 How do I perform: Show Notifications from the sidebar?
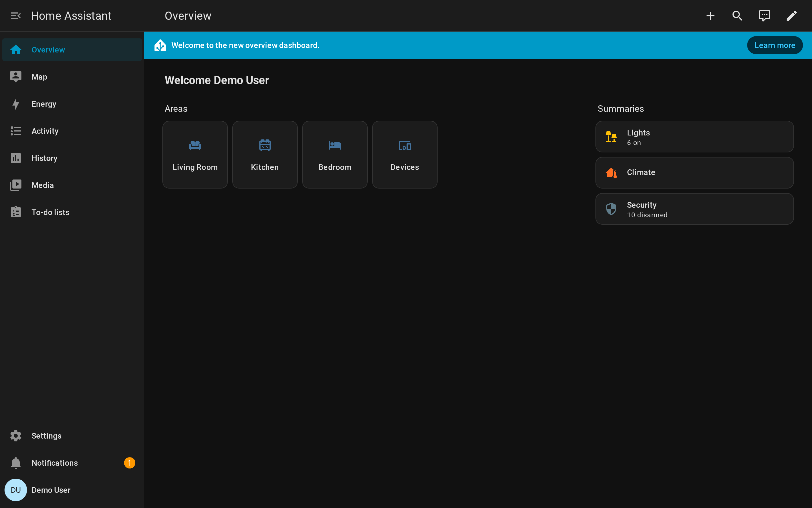click(72, 463)
